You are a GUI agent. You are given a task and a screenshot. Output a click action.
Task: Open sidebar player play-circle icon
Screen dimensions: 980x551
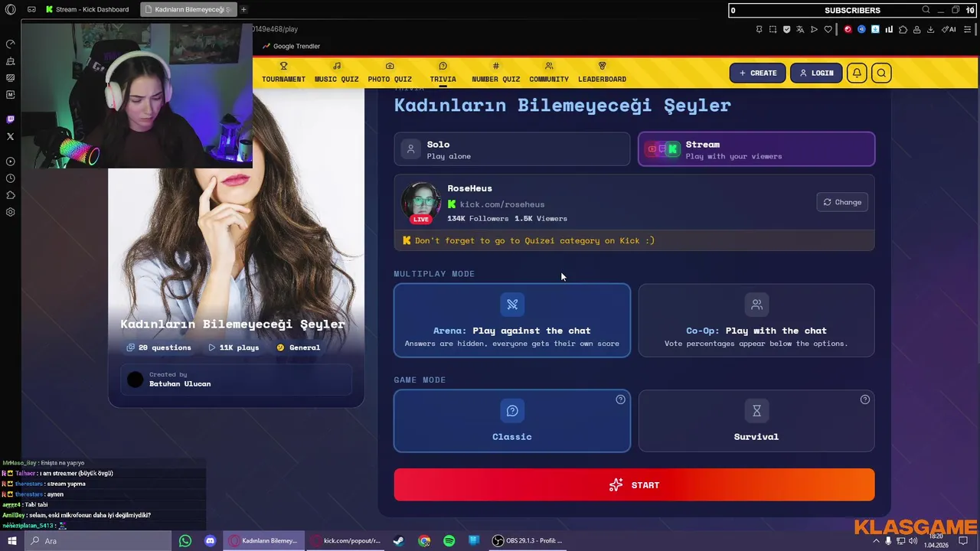click(10, 161)
